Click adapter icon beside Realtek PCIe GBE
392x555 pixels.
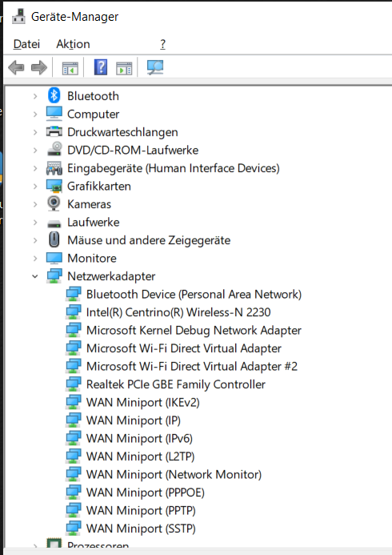pyautogui.click(x=73, y=384)
